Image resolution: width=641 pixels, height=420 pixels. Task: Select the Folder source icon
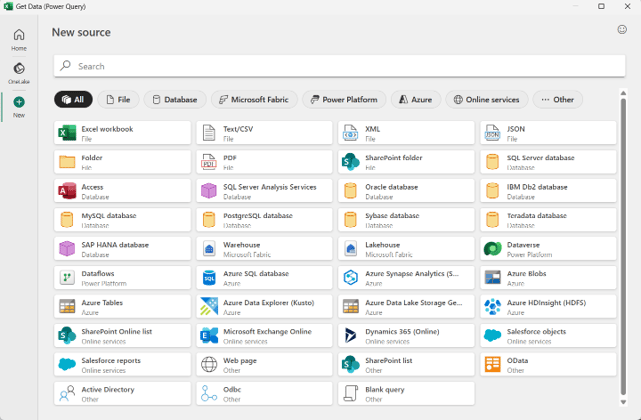(67, 162)
